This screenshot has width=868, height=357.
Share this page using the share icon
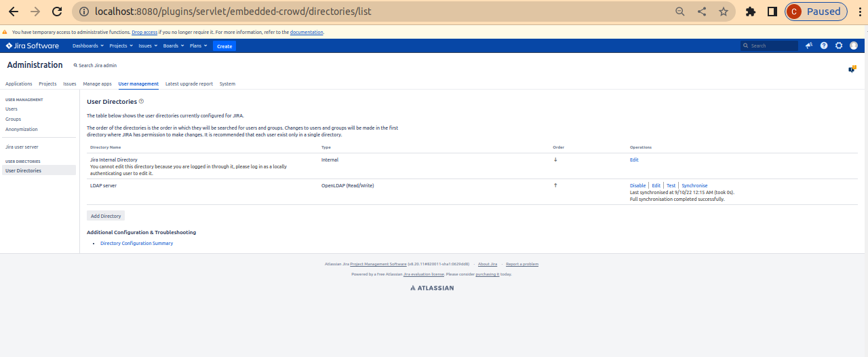(x=702, y=12)
